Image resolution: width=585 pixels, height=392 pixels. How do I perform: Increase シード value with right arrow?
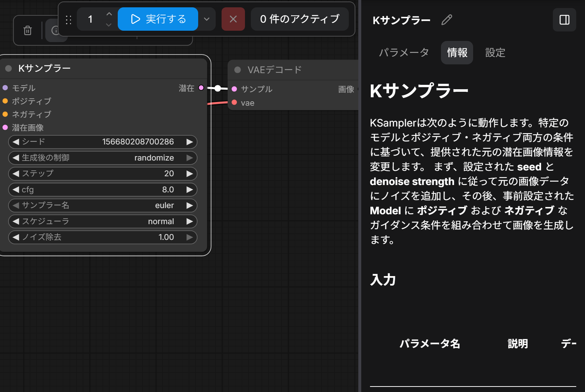coord(189,142)
